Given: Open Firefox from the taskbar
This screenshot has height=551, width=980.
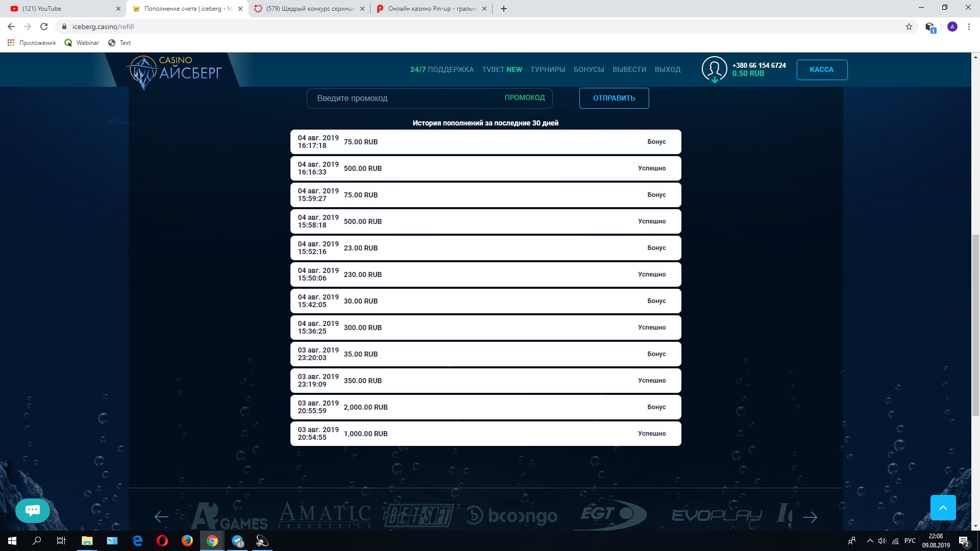Looking at the screenshot, I should point(187,541).
